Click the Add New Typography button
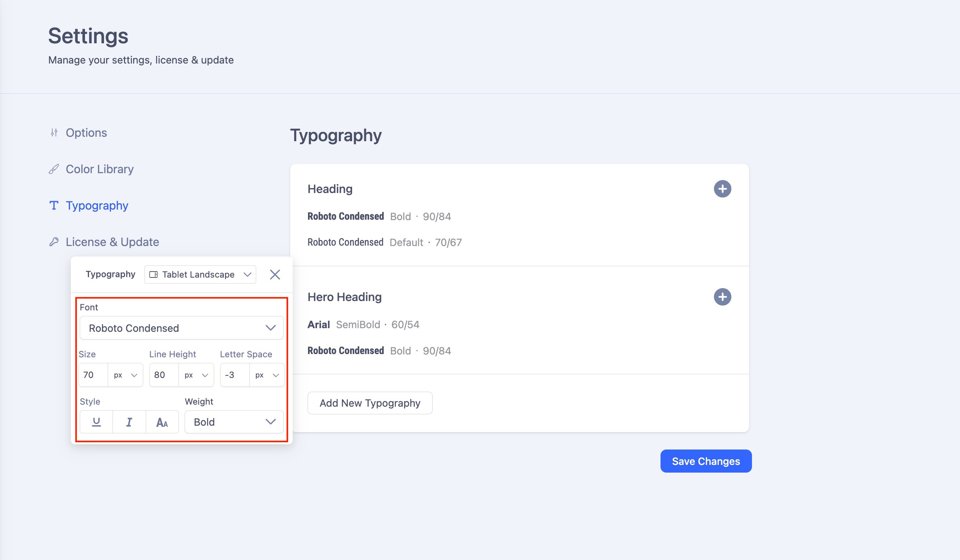 370,403
